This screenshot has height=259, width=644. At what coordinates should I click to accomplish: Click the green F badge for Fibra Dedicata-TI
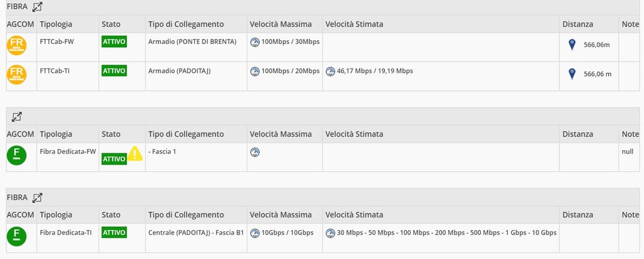coord(16,236)
